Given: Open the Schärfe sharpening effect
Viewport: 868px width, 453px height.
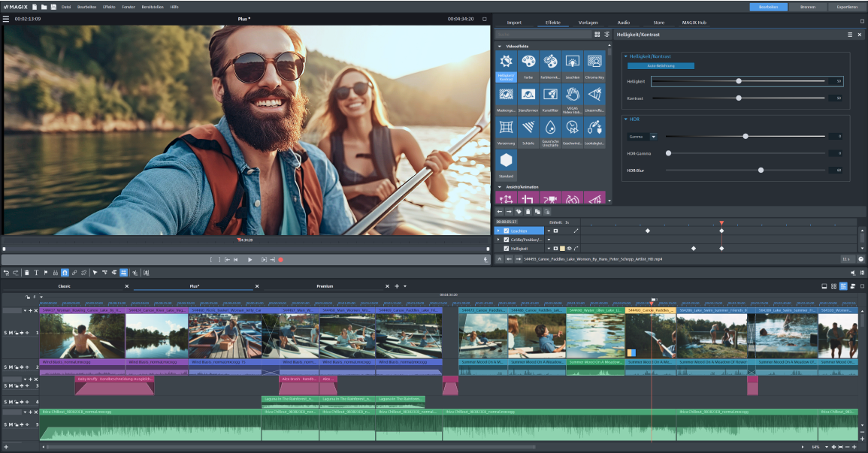Looking at the screenshot, I should pos(528,128).
